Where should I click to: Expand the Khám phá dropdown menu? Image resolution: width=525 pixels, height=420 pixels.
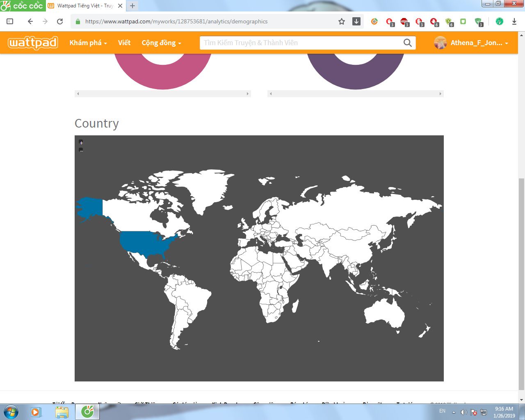tap(88, 43)
